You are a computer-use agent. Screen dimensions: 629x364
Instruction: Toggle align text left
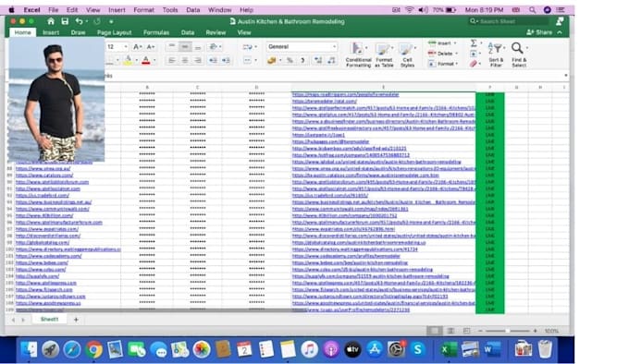171,60
